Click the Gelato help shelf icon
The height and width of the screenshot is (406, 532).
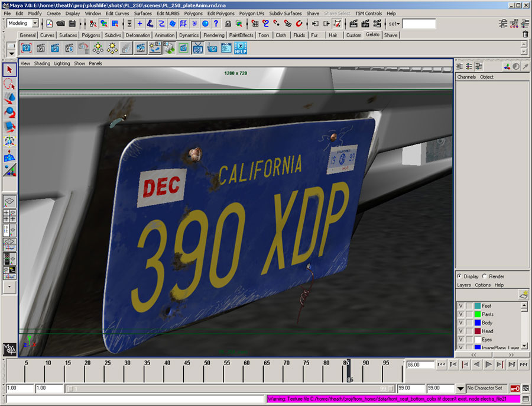pyautogui.click(x=241, y=49)
